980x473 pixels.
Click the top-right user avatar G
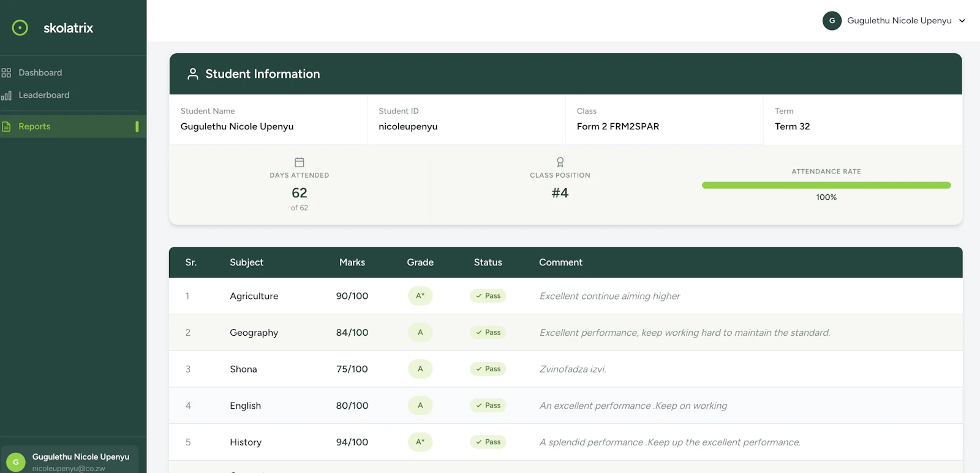pos(832,21)
